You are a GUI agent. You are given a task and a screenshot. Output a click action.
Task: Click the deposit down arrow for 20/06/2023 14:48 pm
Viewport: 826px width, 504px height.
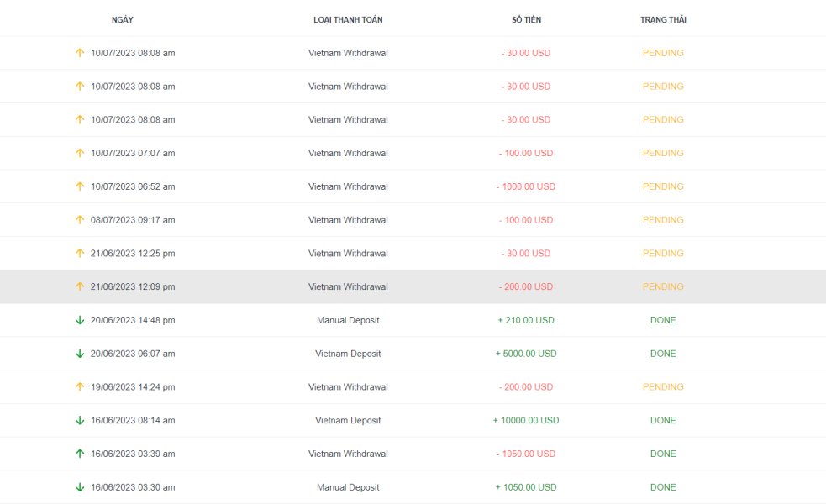80,320
